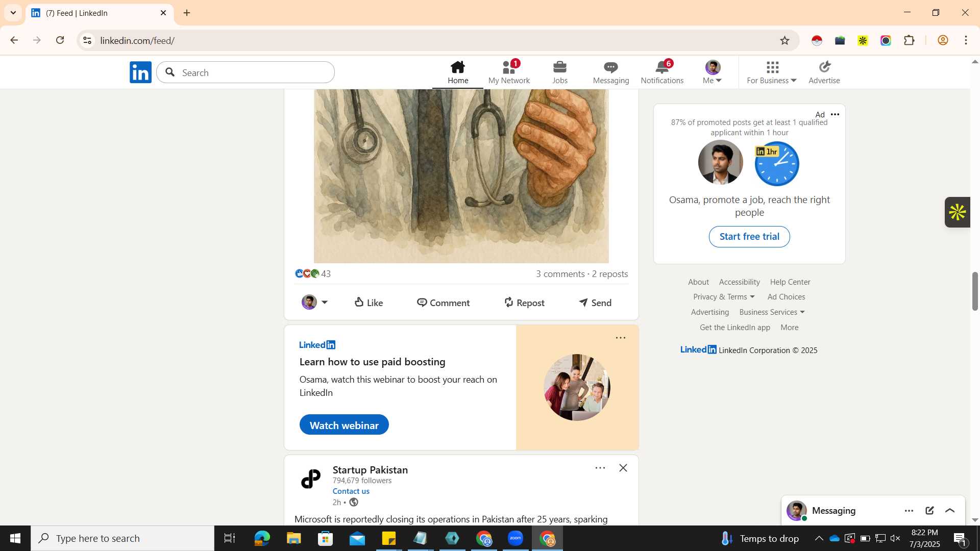
Task: Open My Network tab
Action: pos(509,72)
